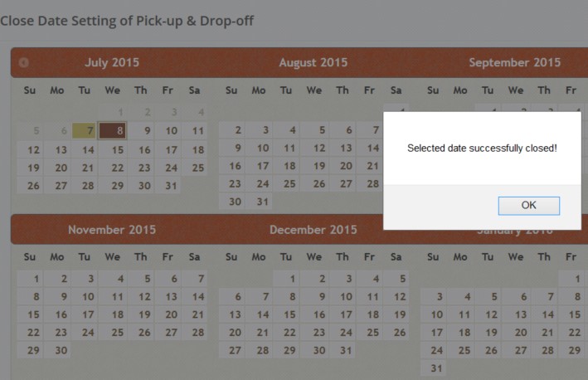Select July 8 highlighted date
This screenshot has height=380, width=588.
click(112, 130)
